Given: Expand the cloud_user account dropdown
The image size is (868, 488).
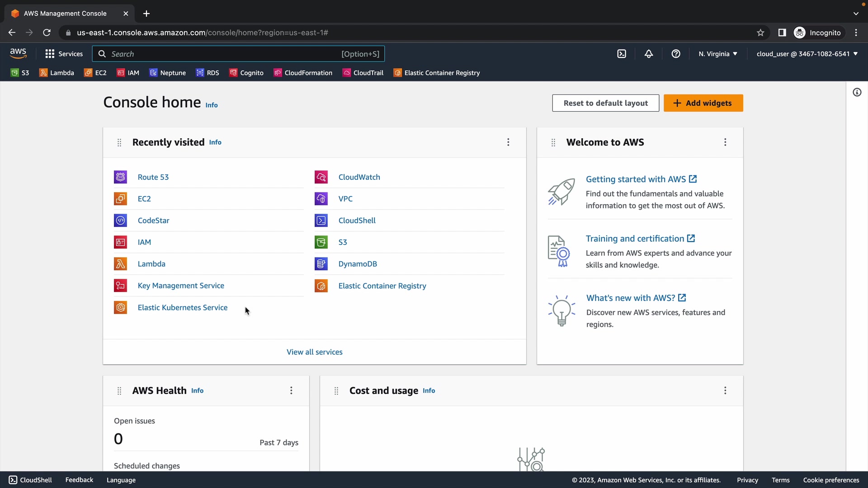Looking at the screenshot, I should coord(807,54).
